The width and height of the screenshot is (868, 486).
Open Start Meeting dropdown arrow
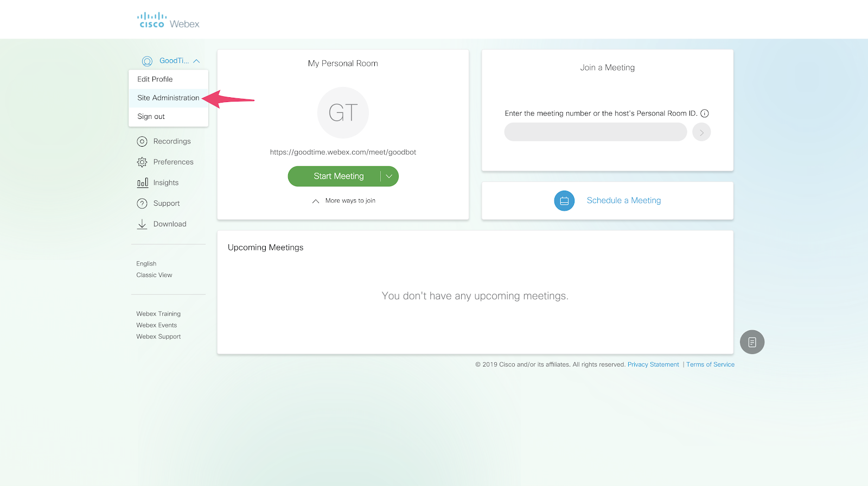click(389, 176)
